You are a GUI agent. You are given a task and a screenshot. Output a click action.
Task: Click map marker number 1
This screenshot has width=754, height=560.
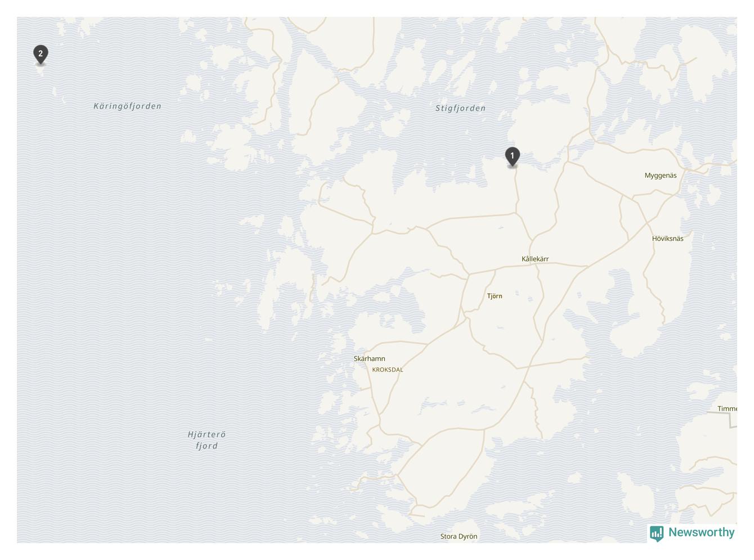tap(512, 157)
